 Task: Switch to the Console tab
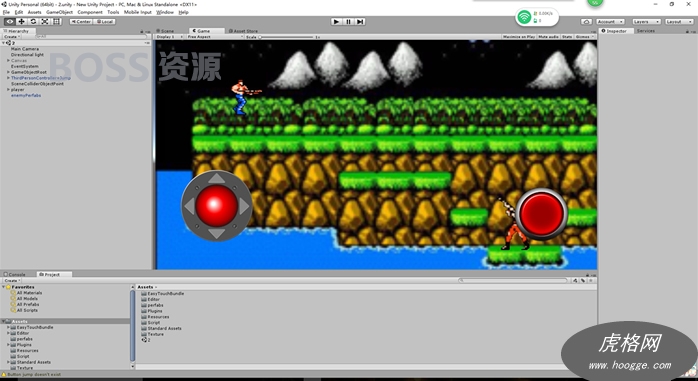click(15, 275)
